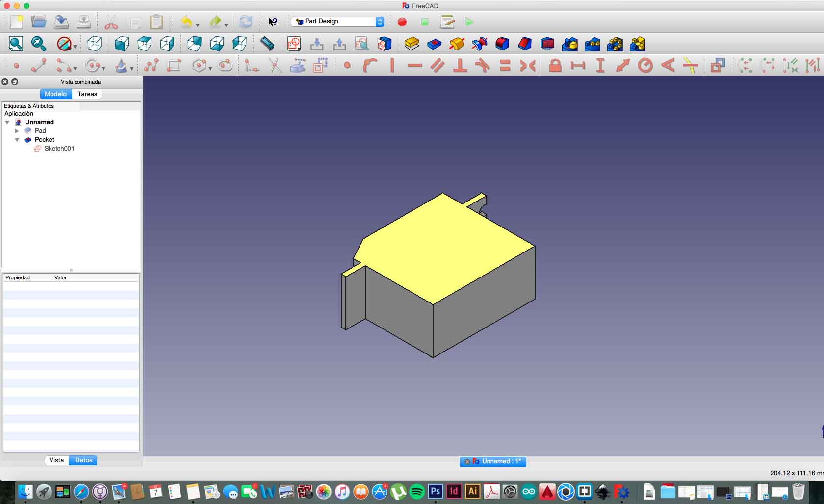Click the Redo arrow icon
This screenshot has height=504, width=824.
coord(215,22)
